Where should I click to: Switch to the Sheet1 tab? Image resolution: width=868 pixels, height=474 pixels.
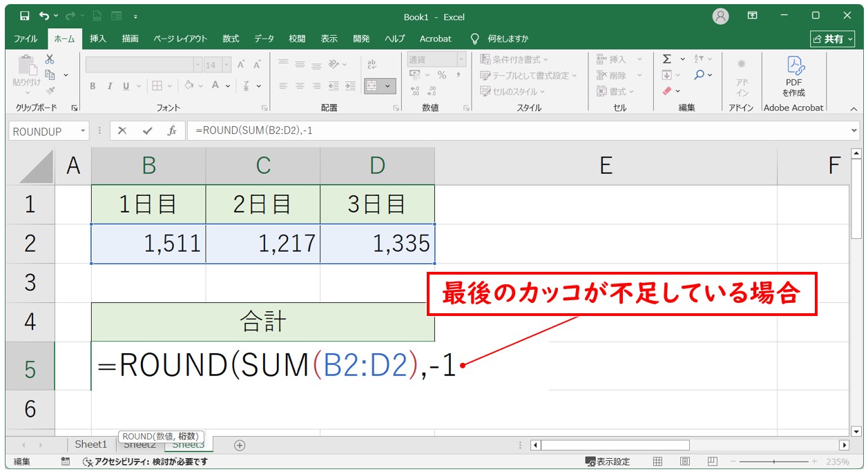click(x=91, y=445)
